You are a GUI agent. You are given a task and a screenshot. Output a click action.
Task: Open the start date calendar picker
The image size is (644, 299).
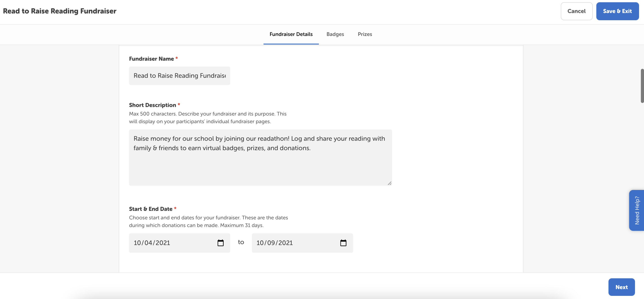[x=220, y=243]
